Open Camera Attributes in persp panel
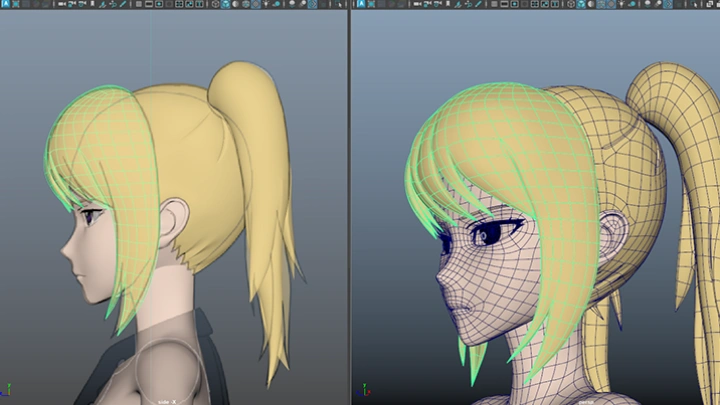This screenshot has height=405, width=720. (438, 4)
